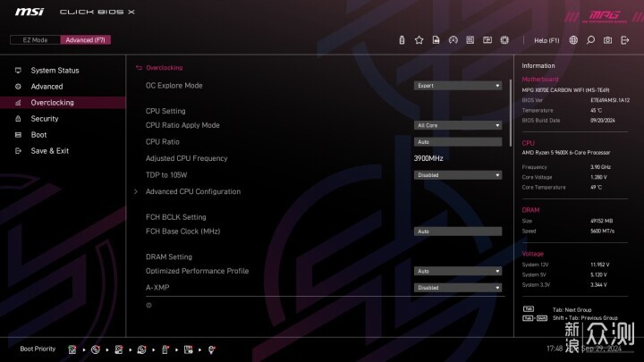Click the CPU Setting heading
644x362 pixels.
pos(165,111)
